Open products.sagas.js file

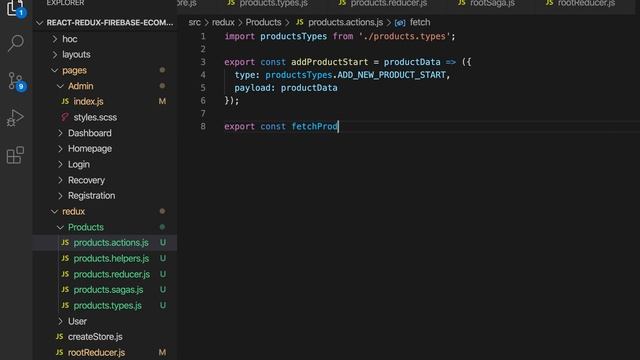point(108,290)
